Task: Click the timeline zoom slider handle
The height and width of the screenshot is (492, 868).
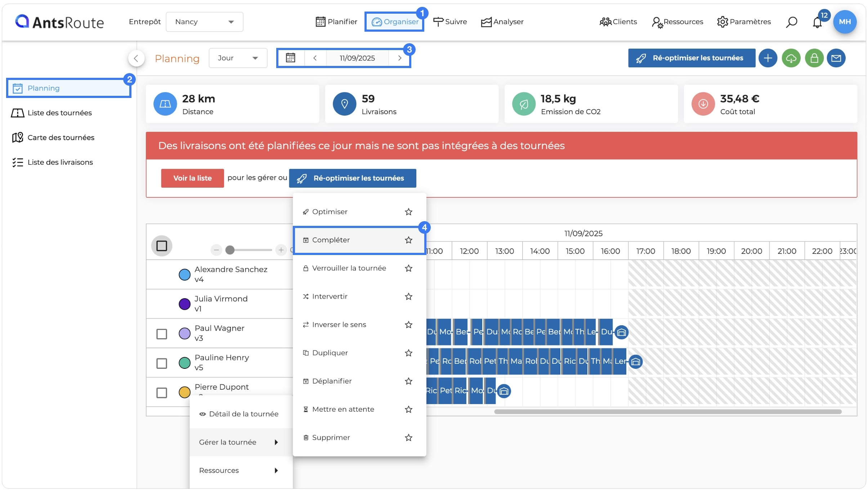Action: 230,250
